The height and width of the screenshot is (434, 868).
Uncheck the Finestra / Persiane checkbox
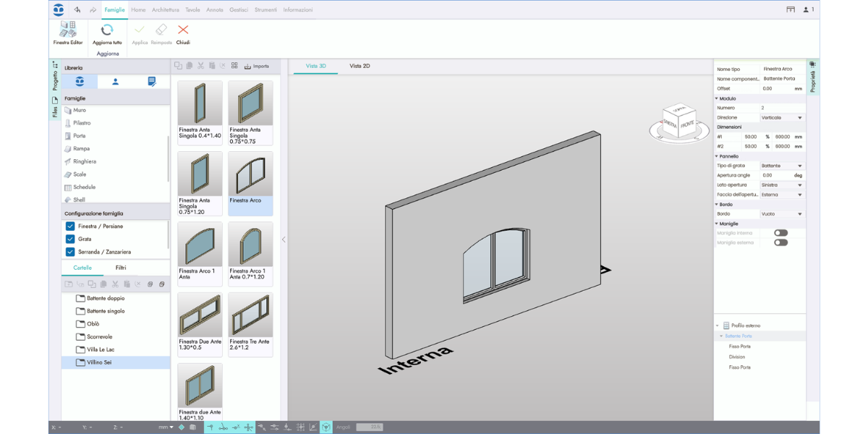pos(70,226)
